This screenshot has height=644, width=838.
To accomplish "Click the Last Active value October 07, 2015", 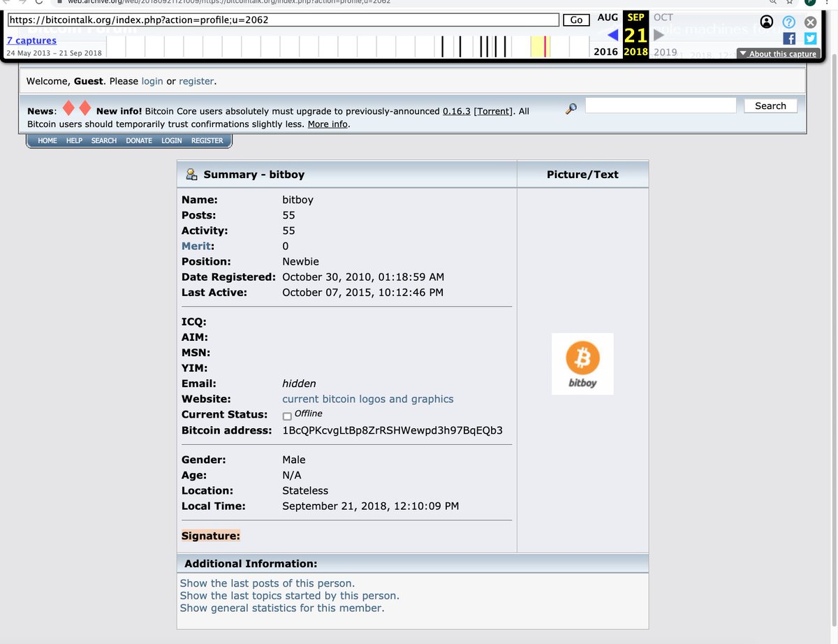I will click(x=362, y=292).
